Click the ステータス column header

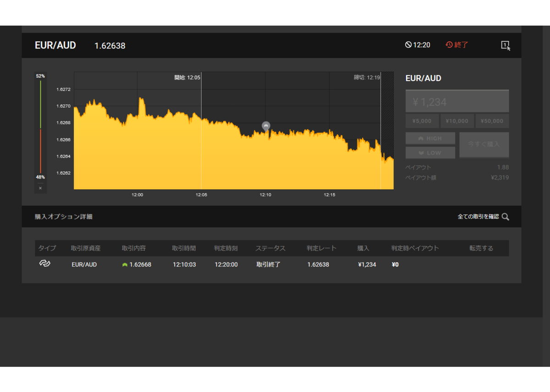[x=270, y=248]
